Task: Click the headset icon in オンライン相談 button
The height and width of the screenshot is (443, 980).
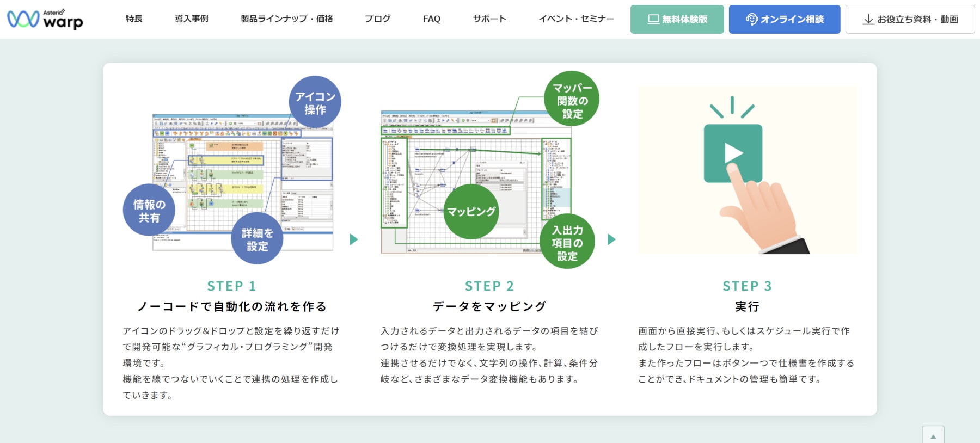Action: [751, 20]
